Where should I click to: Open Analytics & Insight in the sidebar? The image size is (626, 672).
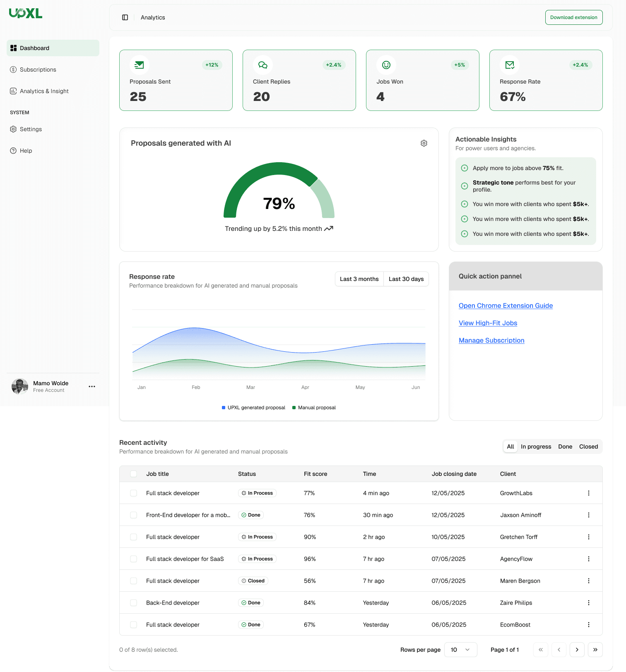coord(53,91)
